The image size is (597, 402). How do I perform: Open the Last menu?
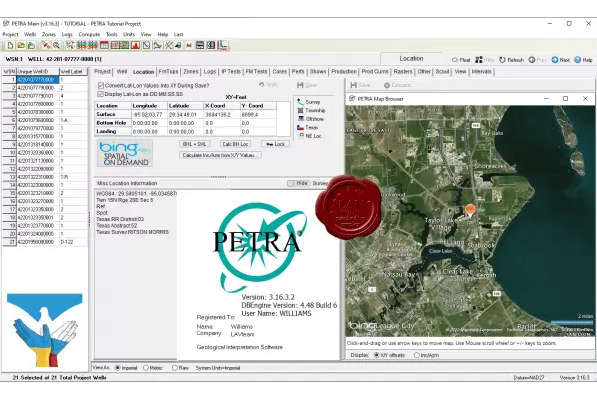pyautogui.click(x=179, y=34)
